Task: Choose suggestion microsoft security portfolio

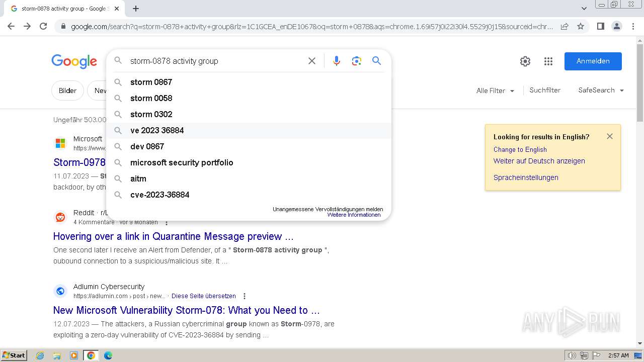Action: pyautogui.click(x=249, y=162)
